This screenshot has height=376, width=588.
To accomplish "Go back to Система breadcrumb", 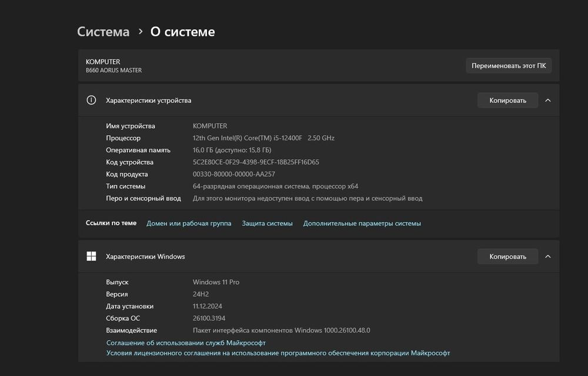I will pos(103,32).
